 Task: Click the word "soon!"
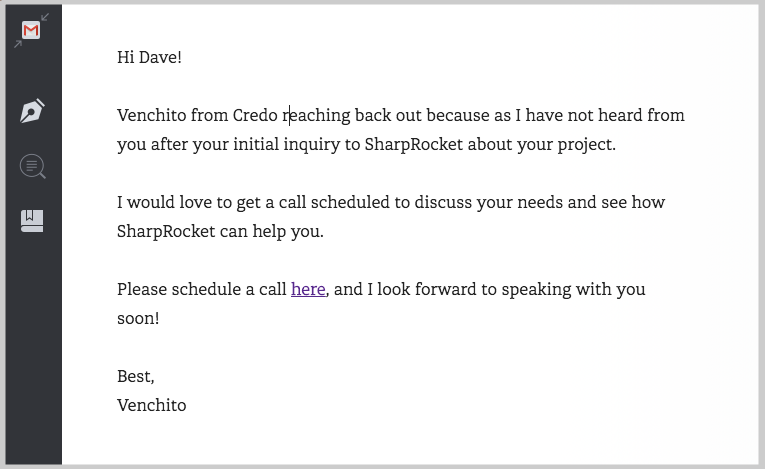coord(138,318)
